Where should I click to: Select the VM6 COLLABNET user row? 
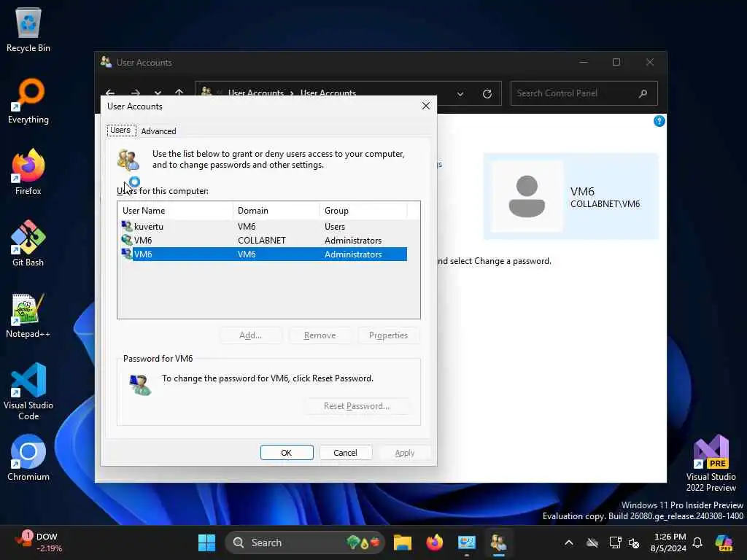pyautogui.click(x=264, y=241)
